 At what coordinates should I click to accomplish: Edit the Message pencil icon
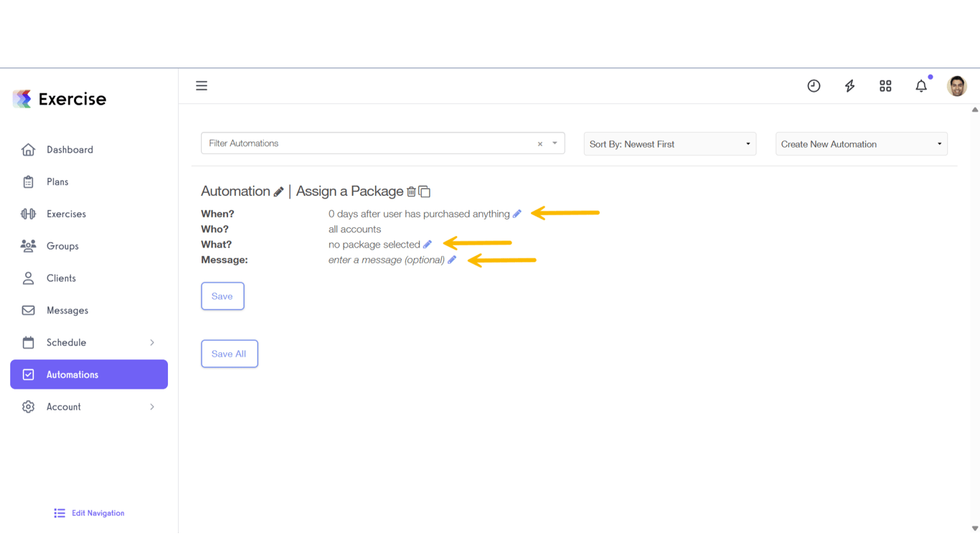point(452,260)
